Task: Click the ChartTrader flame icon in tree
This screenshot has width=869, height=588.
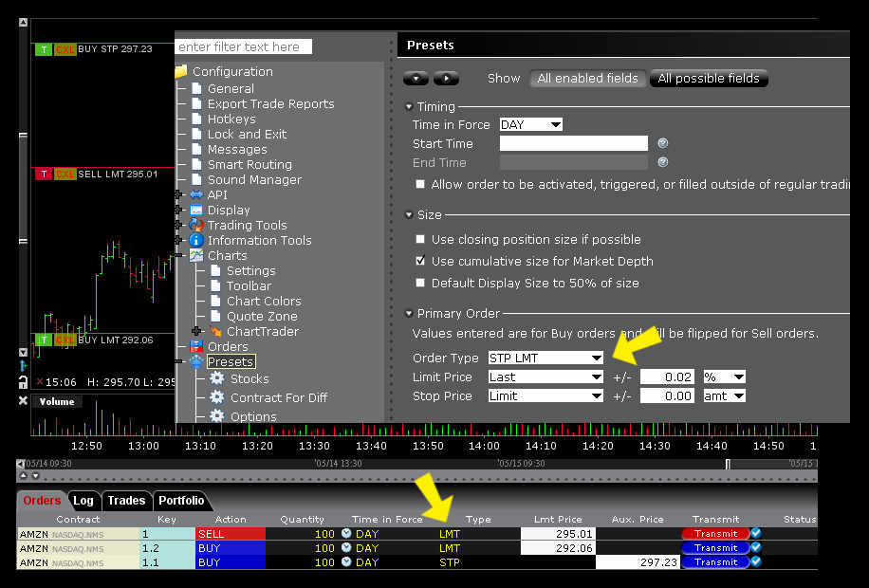Action: (x=215, y=331)
